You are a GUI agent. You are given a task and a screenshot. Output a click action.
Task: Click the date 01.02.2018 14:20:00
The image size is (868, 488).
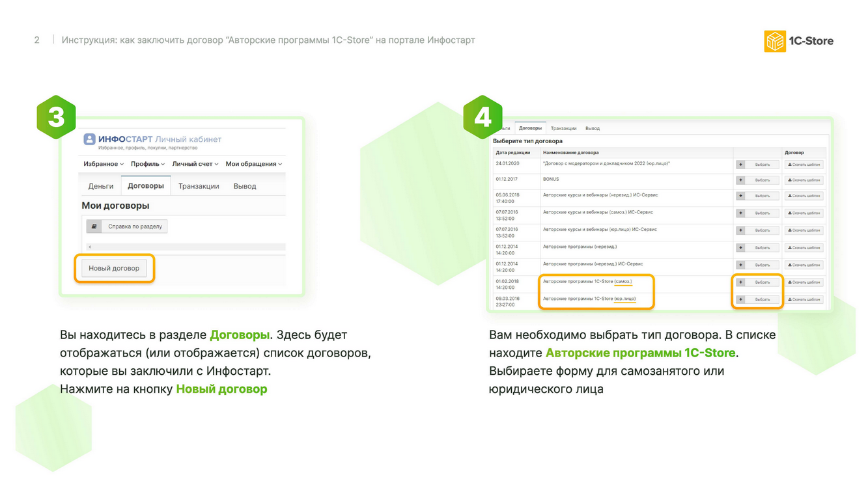(x=507, y=284)
